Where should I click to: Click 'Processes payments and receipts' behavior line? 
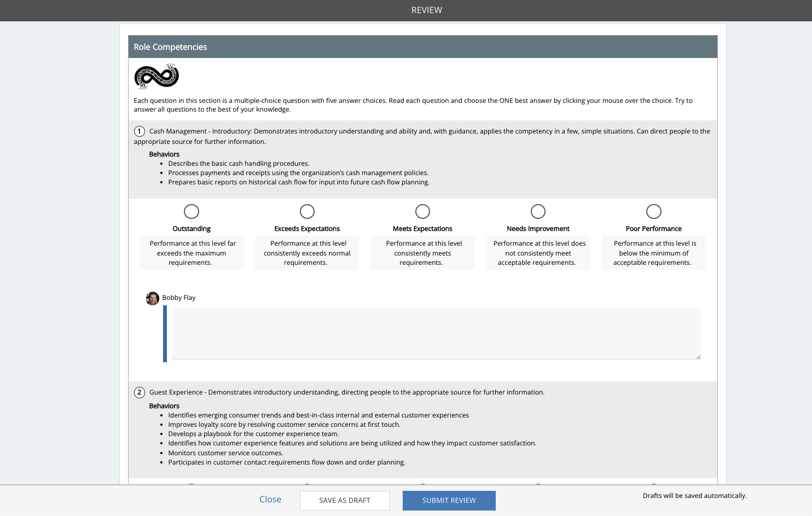pos(298,173)
